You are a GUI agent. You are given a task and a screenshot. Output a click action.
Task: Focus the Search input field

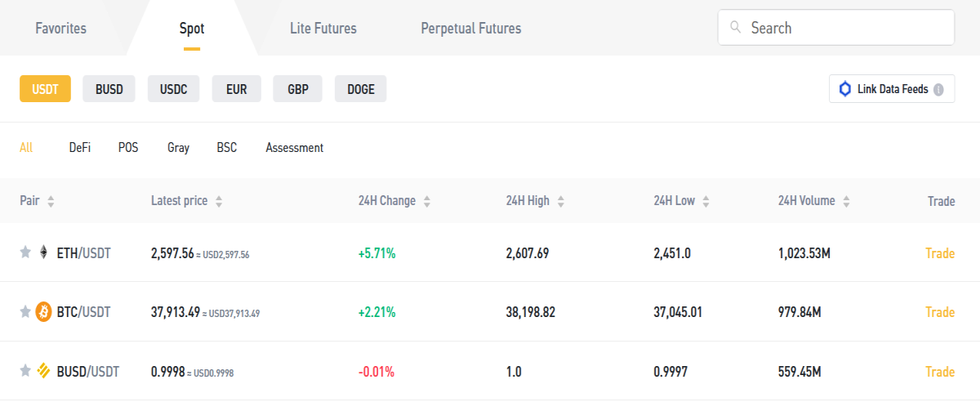click(x=836, y=28)
